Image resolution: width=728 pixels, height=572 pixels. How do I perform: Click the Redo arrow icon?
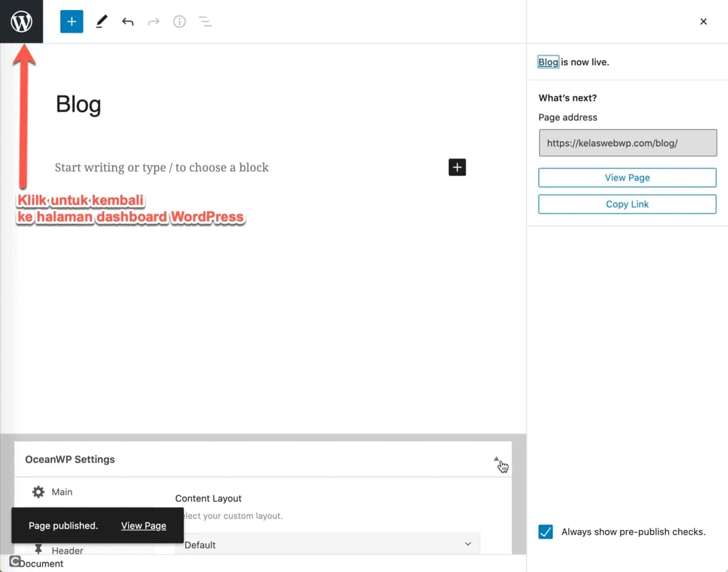[x=154, y=21]
